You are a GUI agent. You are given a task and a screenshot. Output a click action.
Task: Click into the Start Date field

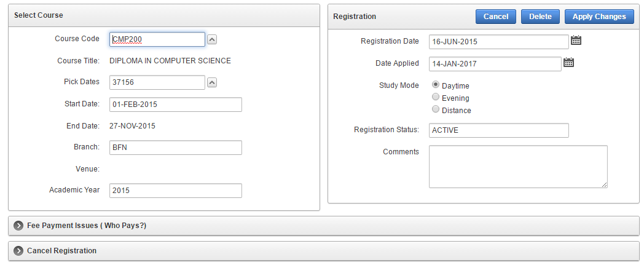click(176, 105)
